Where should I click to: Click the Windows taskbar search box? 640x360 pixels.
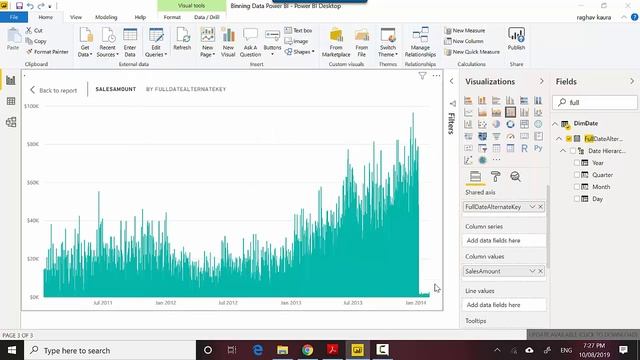pyautogui.click(x=110, y=350)
